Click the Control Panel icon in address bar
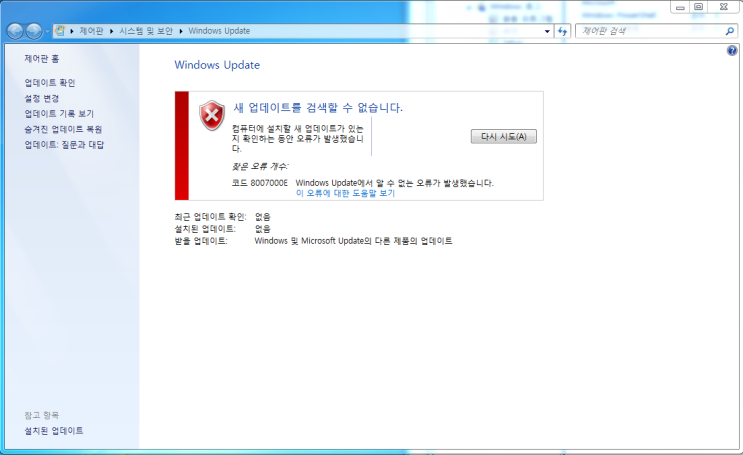743x455 pixels. click(60, 31)
